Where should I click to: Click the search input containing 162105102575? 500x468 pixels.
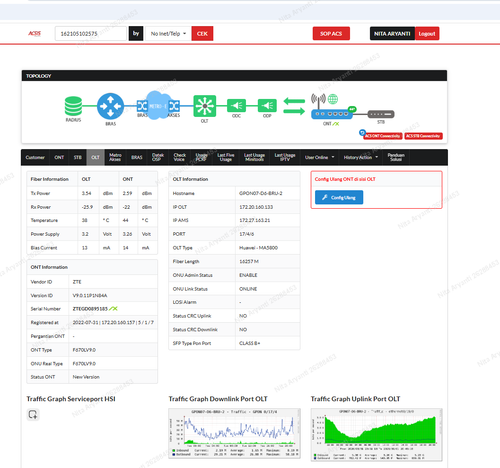tap(91, 34)
